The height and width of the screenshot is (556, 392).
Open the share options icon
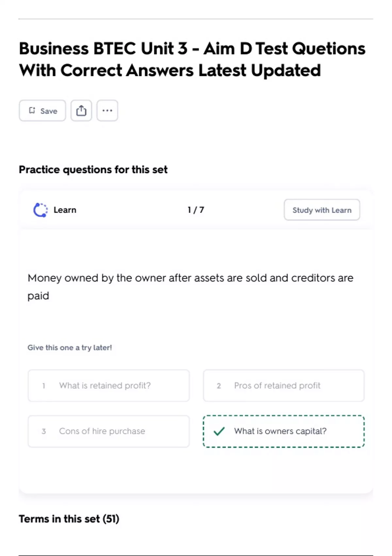(x=81, y=111)
